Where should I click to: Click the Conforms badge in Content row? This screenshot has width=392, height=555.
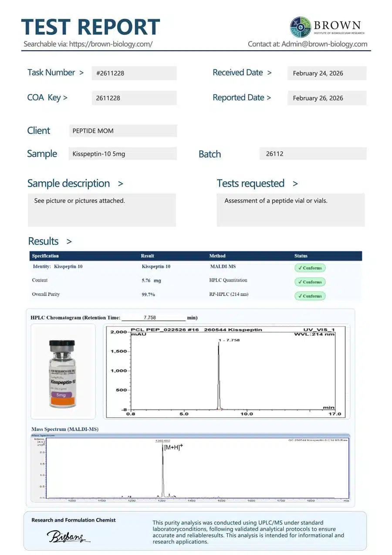[x=310, y=282]
